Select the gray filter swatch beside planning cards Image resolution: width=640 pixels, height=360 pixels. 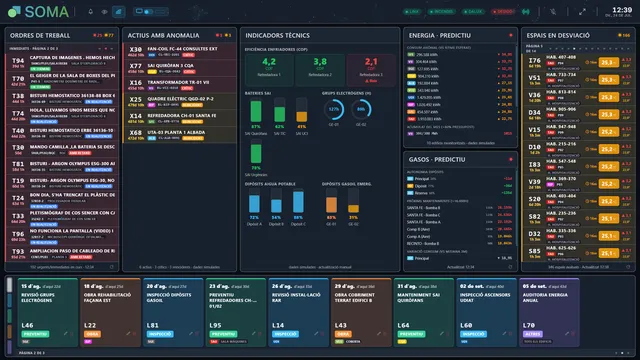coord(9,285)
